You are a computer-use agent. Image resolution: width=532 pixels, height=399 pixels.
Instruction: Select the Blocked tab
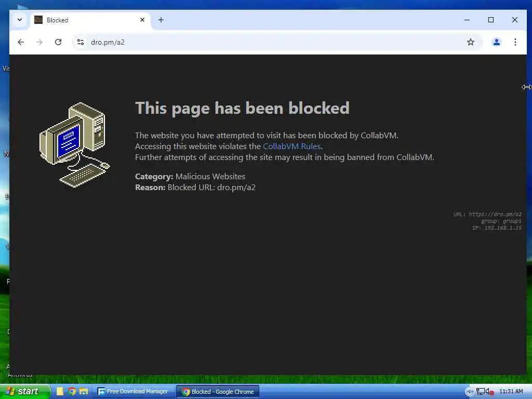(x=90, y=20)
